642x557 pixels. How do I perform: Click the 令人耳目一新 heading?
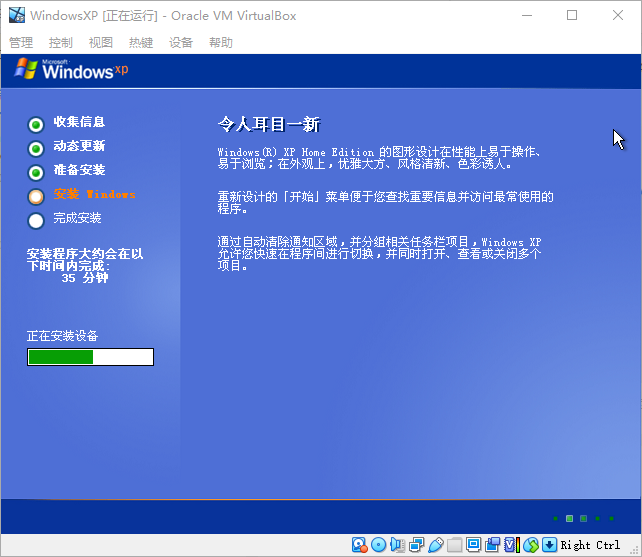269,124
